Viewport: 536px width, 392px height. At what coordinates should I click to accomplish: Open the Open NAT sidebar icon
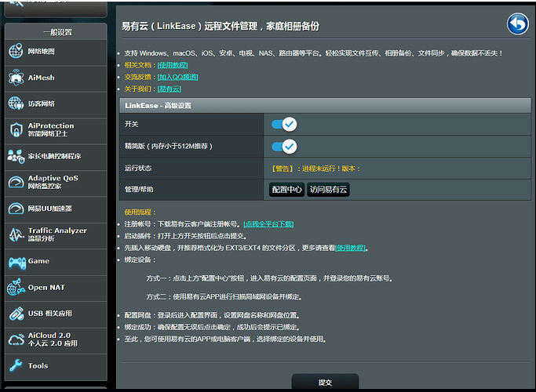pyautogui.click(x=16, y=288)
